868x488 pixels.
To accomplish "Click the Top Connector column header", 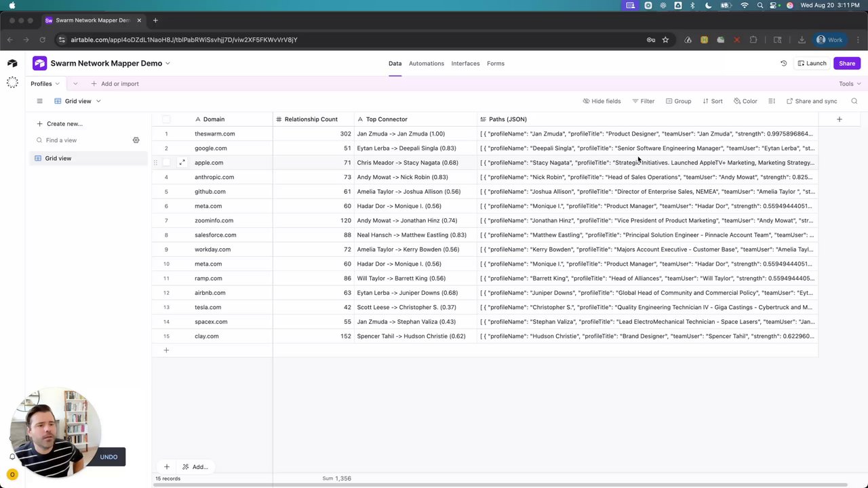I will click(416, 119).
